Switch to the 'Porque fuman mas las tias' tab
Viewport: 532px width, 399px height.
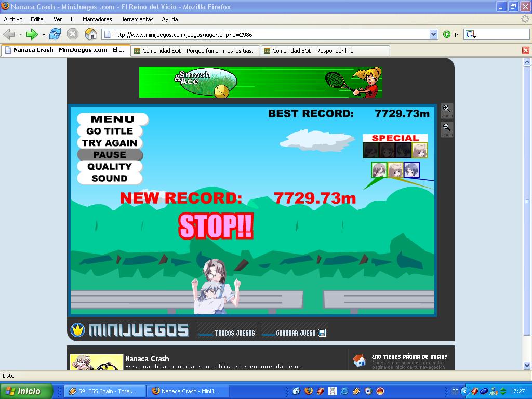[x=196, y=51]
